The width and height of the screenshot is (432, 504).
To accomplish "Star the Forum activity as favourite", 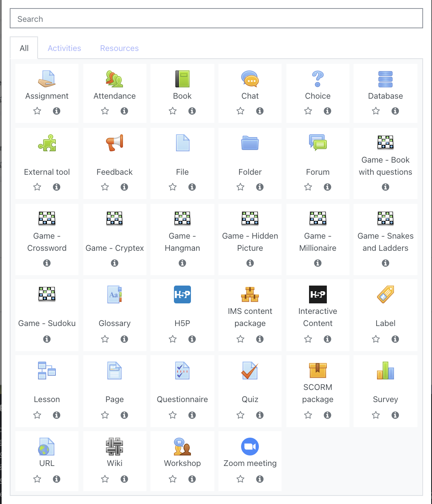I will pyautogui.click(x=308, y=187).
